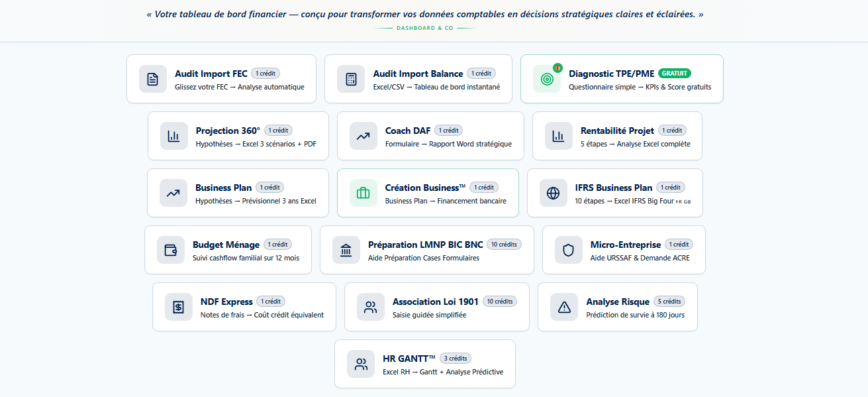Click the Coach DAF trend arrow icon
Image resolution: width=868 pixels, height=397 pixels.
coord(363,136)
